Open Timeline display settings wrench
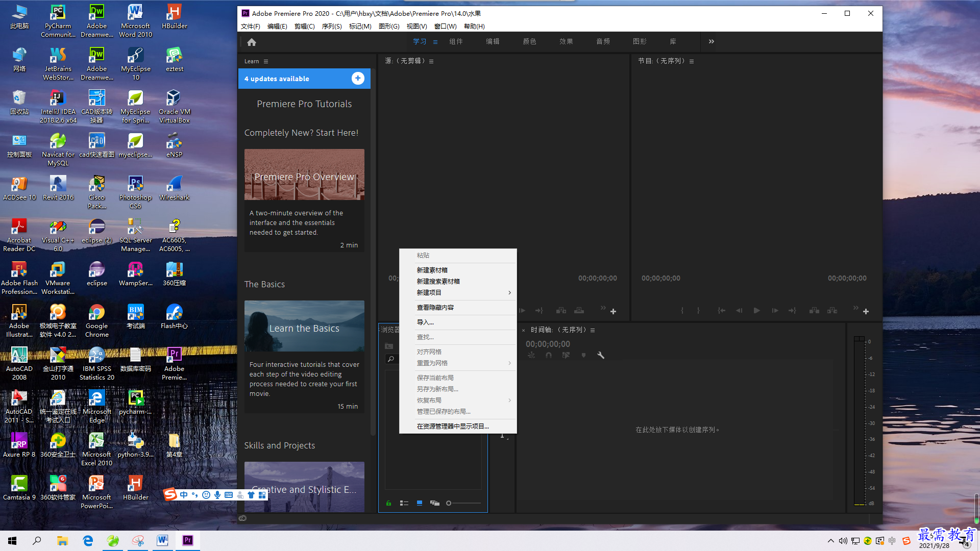 tap(601, 355)
